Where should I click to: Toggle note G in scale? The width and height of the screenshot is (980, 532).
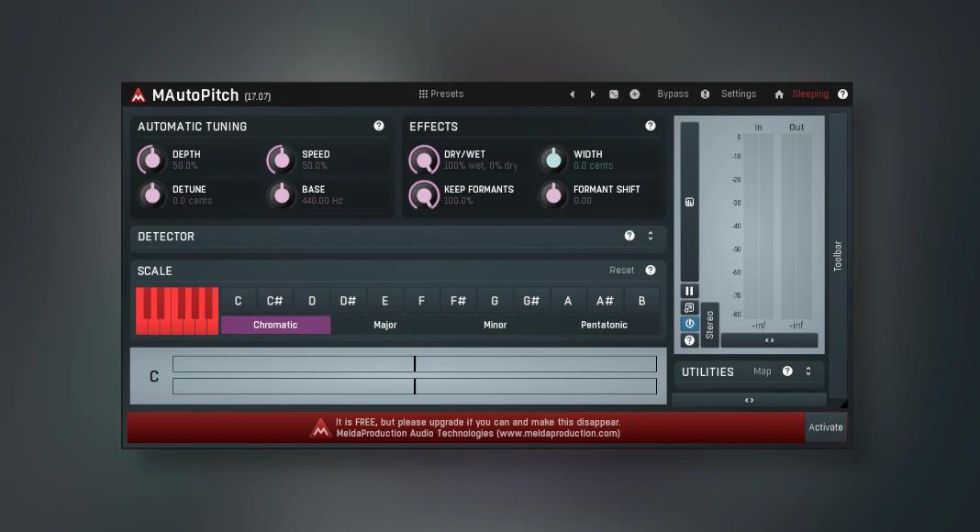(495, 300)
